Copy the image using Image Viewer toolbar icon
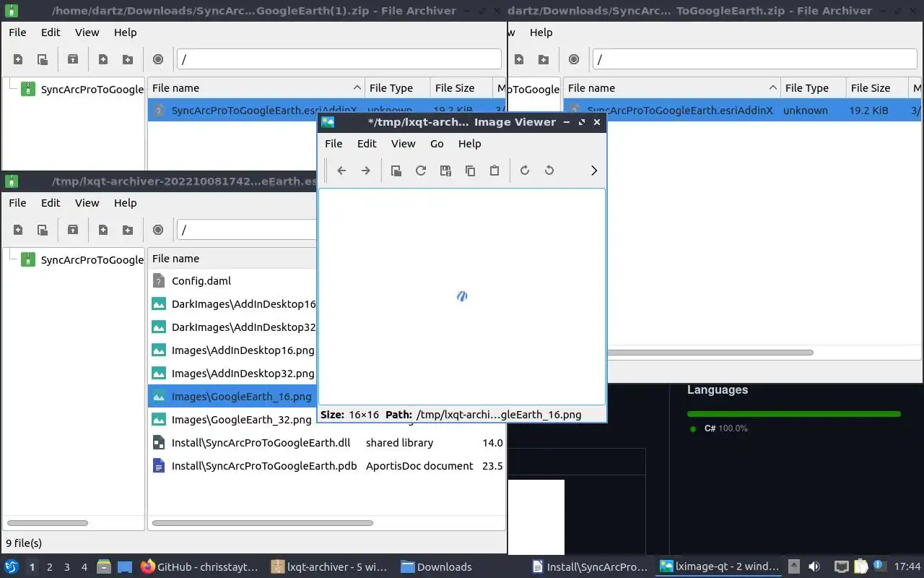Viewport: 924px width, 578px height. click(x=470, y=171)
